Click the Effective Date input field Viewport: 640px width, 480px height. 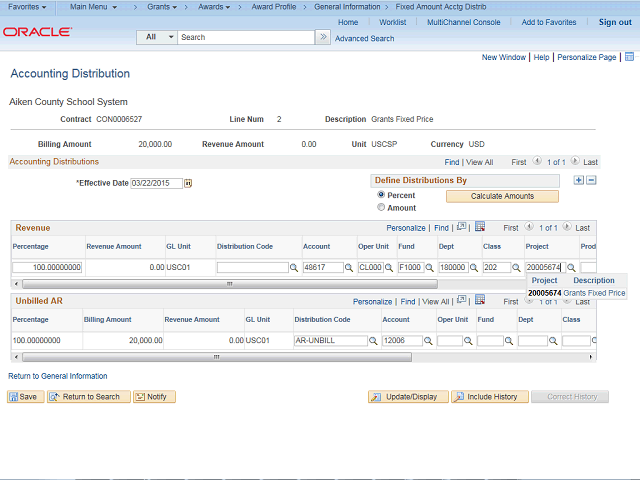[156, 183]
